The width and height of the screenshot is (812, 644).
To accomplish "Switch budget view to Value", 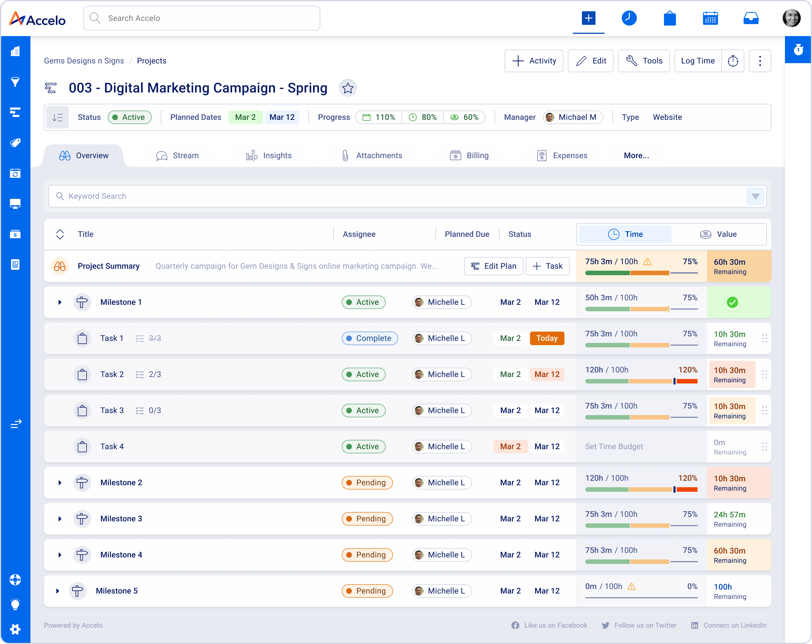I will point(718,234).
